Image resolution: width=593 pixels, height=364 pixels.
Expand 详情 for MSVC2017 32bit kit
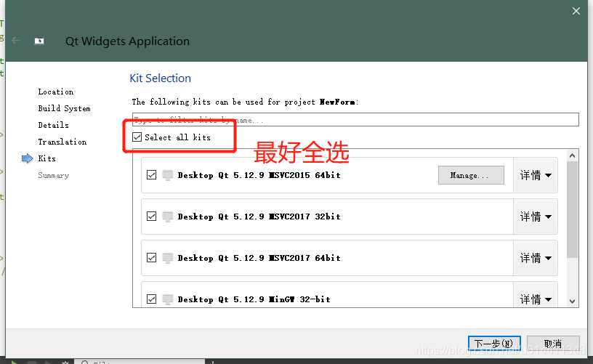click(x=536, y=217)
